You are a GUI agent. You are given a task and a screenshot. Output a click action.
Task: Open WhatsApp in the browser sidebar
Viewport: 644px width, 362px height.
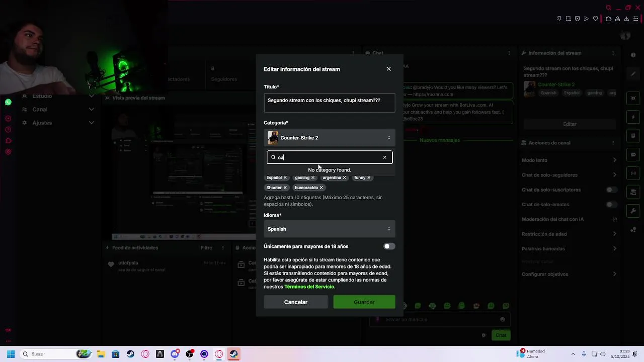[8, 102]
